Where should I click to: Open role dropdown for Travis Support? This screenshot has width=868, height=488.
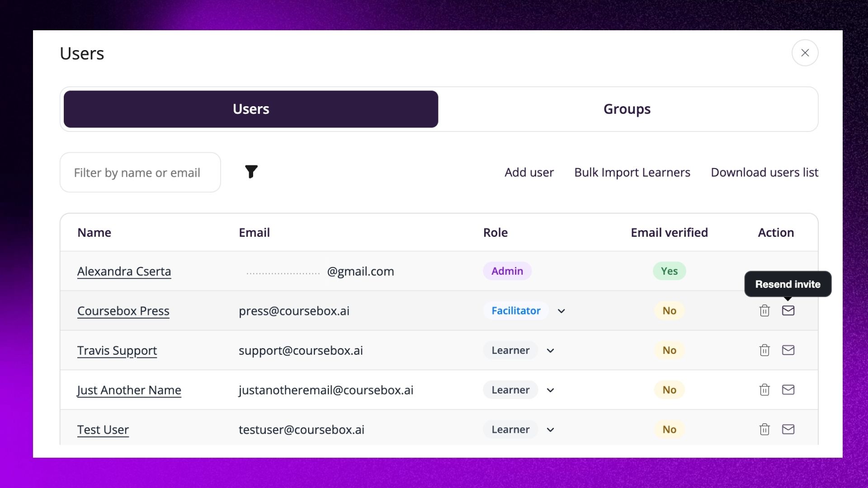tap(550, 351)
